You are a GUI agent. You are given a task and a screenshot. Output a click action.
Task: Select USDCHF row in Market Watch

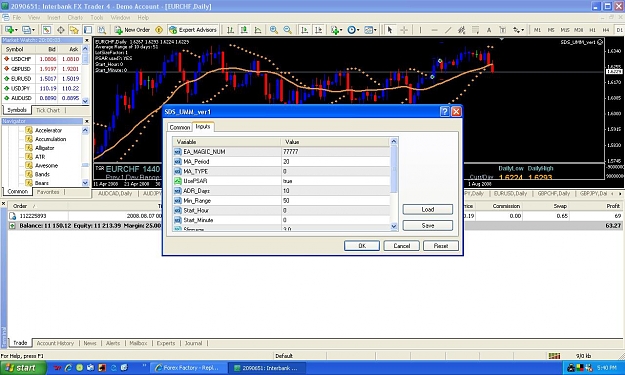(42, 59)
